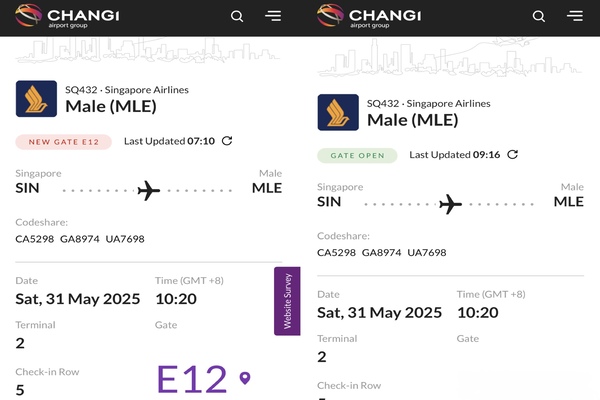Image resolution: width=600 pixels, height=400 pixels.
Task: Open the gate E12 map pin
Action: (245, 379)
